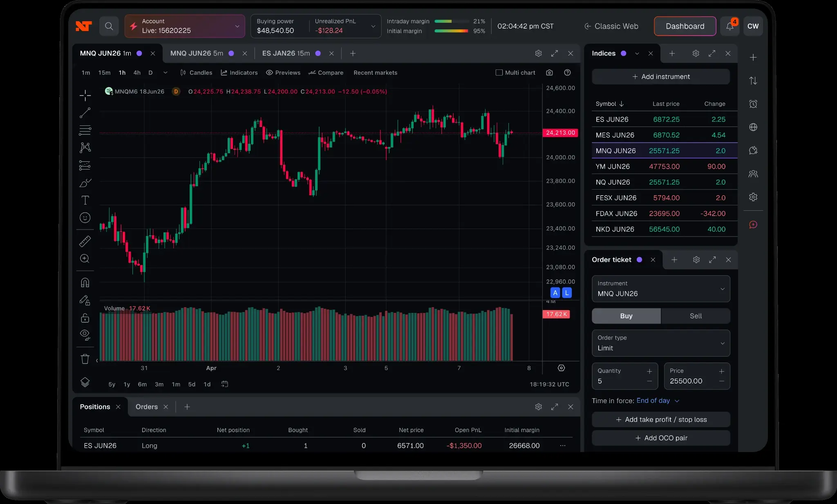The width and height of the screenshot is (837, 504).
Task: Open the Orders tab
Action: coord(147,407)
